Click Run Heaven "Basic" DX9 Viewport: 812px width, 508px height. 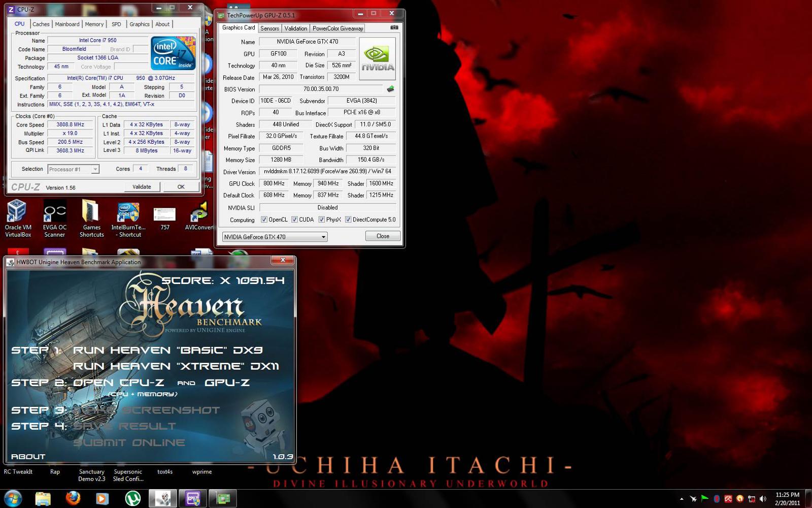168,350
